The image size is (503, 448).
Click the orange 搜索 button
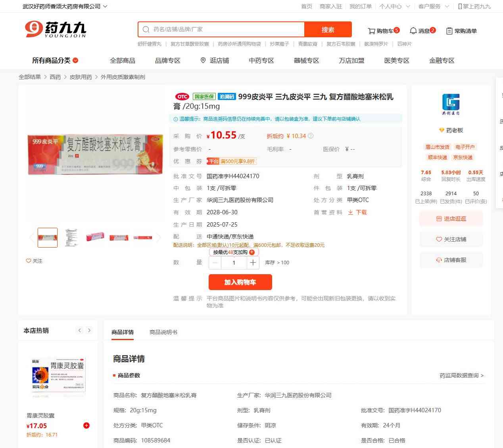(x=328, y=29)
